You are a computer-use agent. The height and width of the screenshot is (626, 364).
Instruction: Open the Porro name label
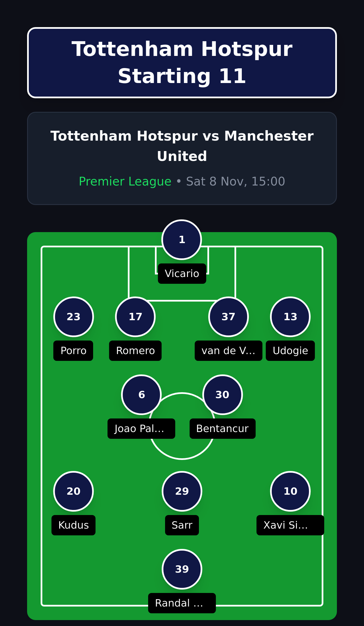[x=73, y=350]
